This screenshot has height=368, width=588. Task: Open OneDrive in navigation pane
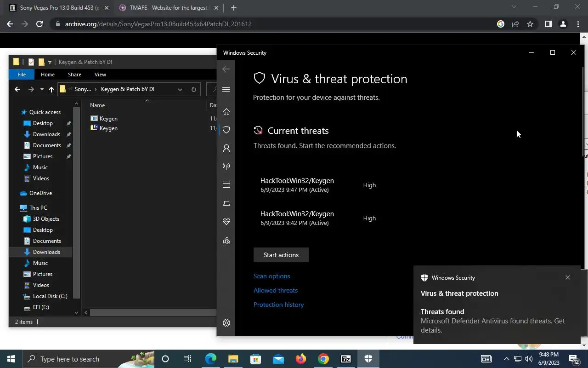[x=40, y=193]
